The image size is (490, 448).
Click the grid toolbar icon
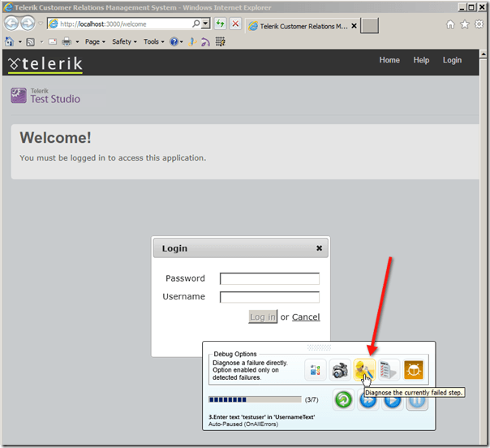click(221, 41)
